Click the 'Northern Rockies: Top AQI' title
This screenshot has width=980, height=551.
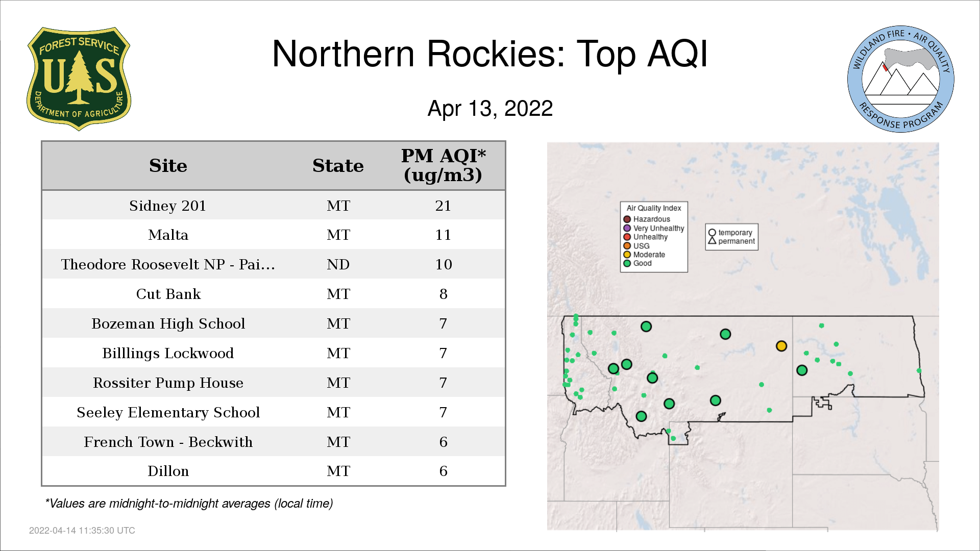coord(490,54)
